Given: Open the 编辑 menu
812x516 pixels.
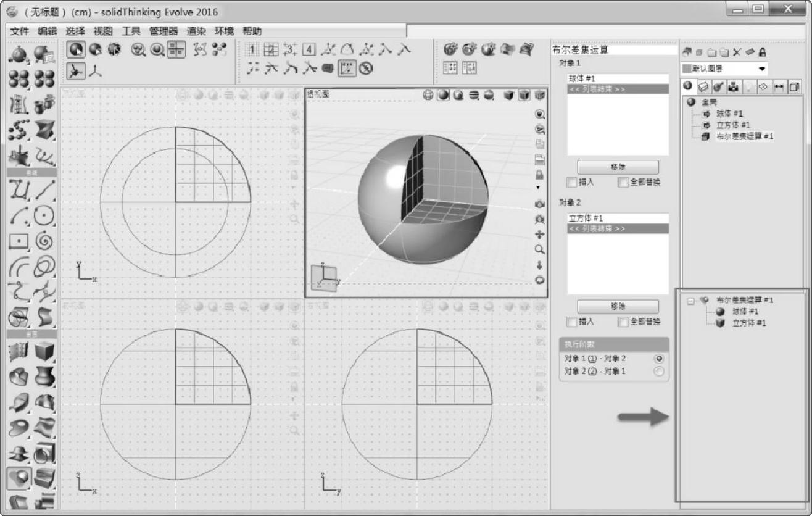Looking at the screenshot, I should [x=48, y=31].
